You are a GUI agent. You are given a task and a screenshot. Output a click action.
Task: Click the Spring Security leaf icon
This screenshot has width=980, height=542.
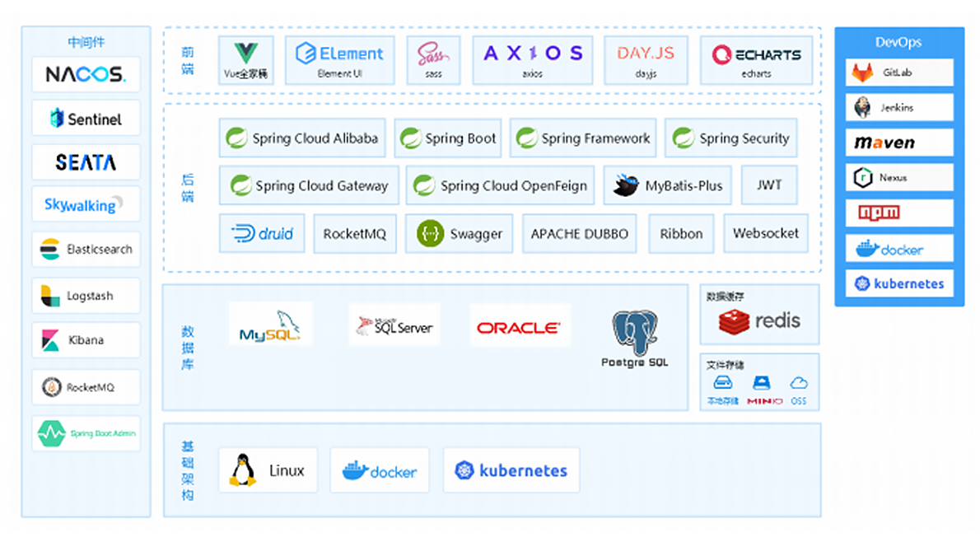[684, 138]
